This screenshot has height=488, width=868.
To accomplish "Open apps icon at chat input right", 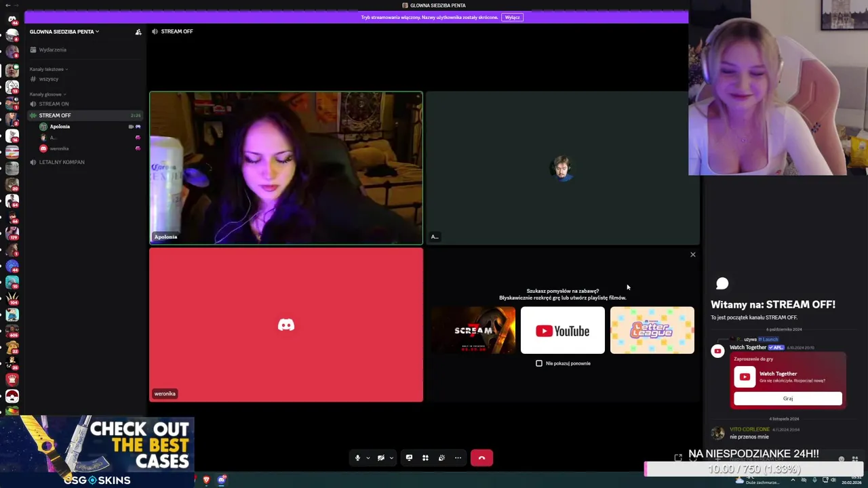I will [854, 459].
